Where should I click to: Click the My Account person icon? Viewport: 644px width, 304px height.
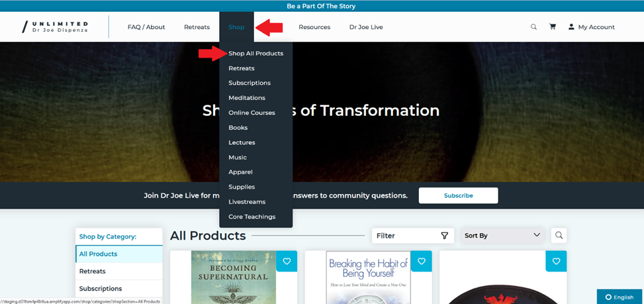click(x=571, y=26)
